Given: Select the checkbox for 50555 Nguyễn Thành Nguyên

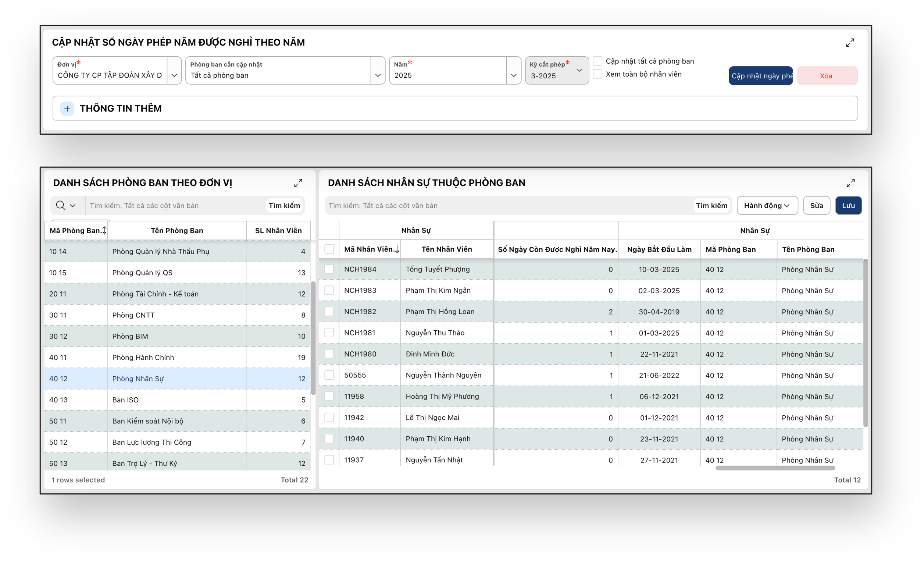Looking at the screenshot, I should pos(329,375).
